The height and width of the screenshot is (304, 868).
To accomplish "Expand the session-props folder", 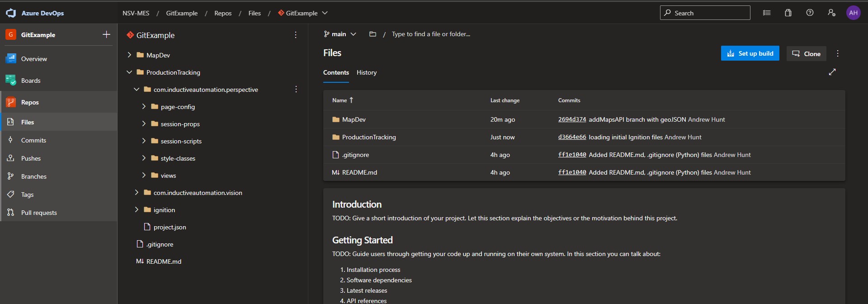I will pyautogui.click(x=144, y=123).
